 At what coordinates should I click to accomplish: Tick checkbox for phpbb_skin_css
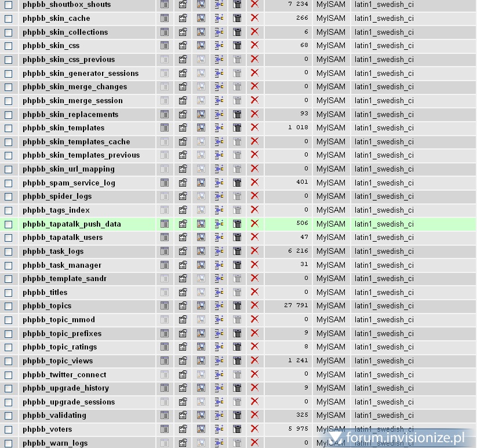(x=9, y=46)
